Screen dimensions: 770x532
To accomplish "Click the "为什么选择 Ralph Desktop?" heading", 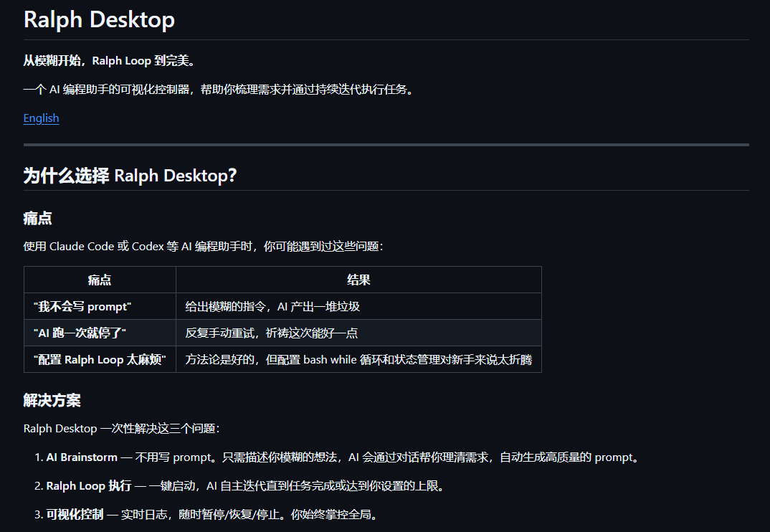I will (x=130, y=176).
